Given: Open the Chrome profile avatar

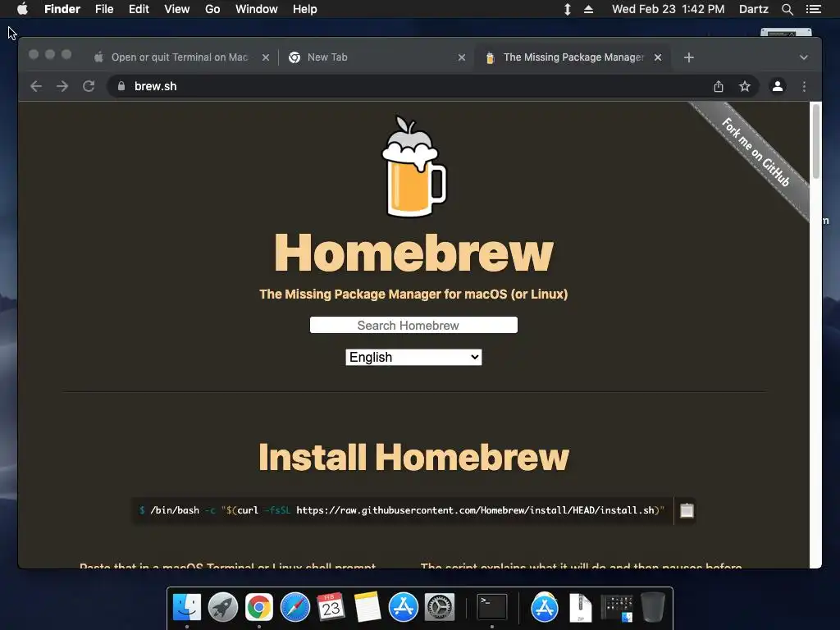Looking at the screenshot, I should (x=778, y=86).
